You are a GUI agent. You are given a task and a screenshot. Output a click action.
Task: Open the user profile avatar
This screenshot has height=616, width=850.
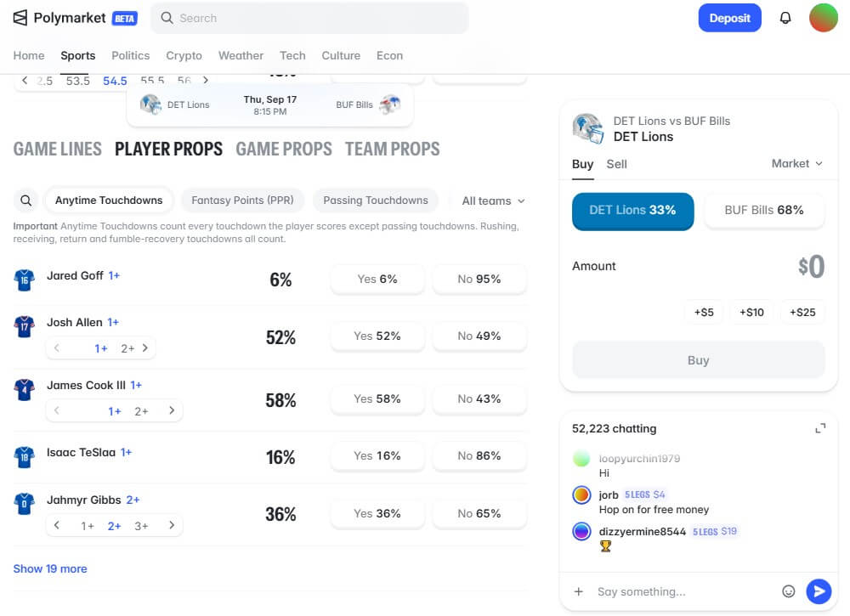pos(824,18)
